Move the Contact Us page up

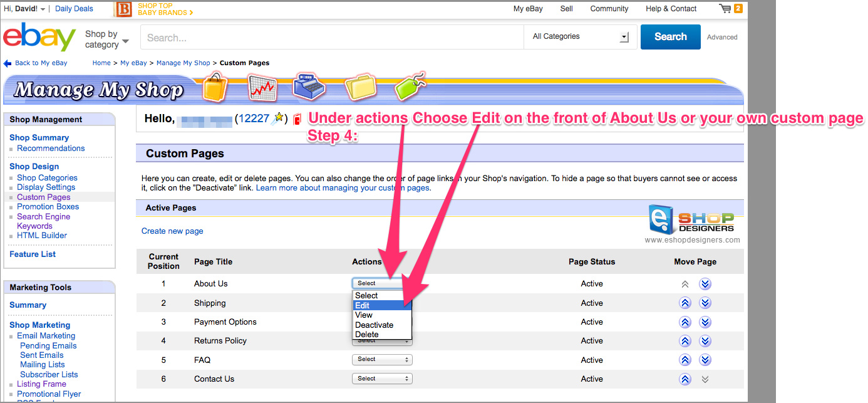coord(685,379)
